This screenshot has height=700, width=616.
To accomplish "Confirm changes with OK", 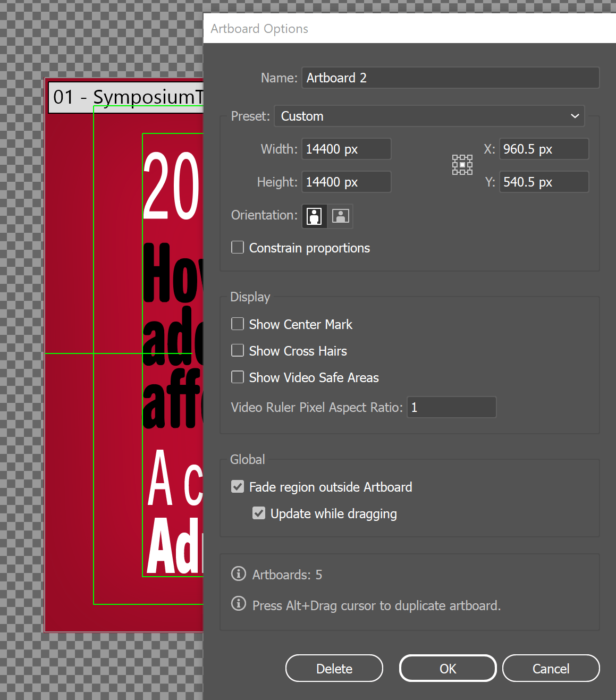I will [x=447, y=668].
